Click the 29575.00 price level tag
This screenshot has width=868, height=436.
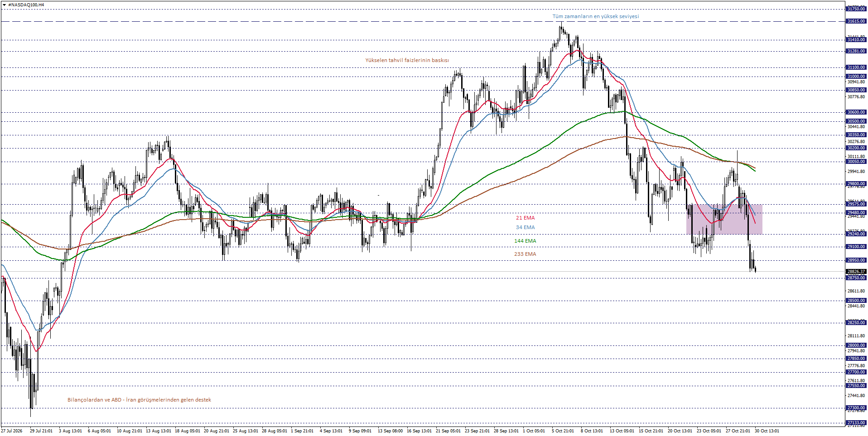pos(856,204)
